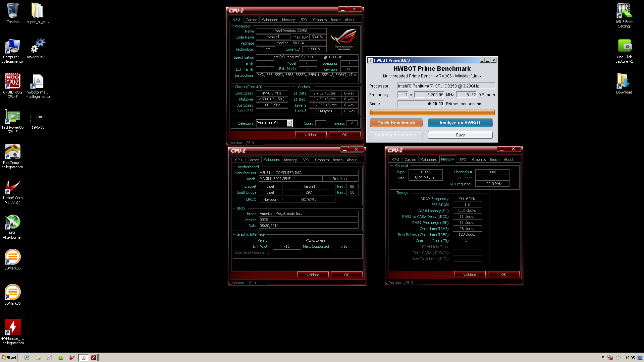Click the DRAM Frequency value 799.9 MHz
The height and width of the screenshot is (362, 644).
click(467, 198)
